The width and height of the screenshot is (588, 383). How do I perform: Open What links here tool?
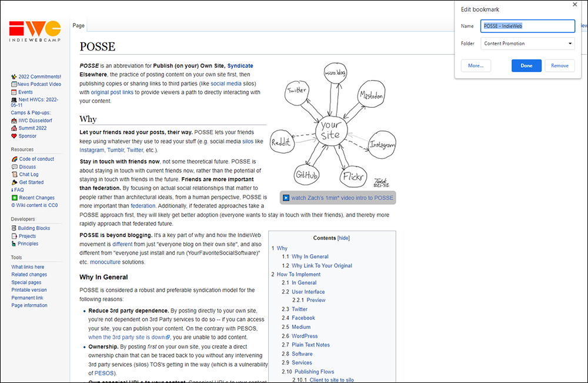click(28, 267)
